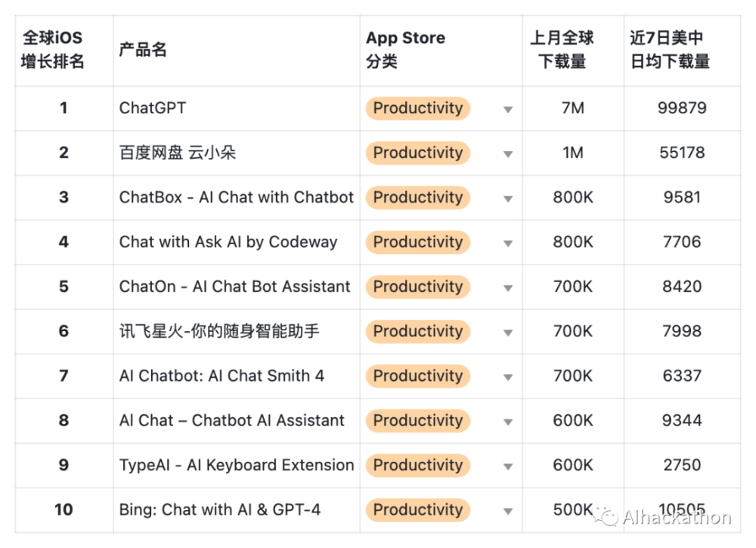Click Productivity tag in 讯飞星火 row

click(418, 331)
